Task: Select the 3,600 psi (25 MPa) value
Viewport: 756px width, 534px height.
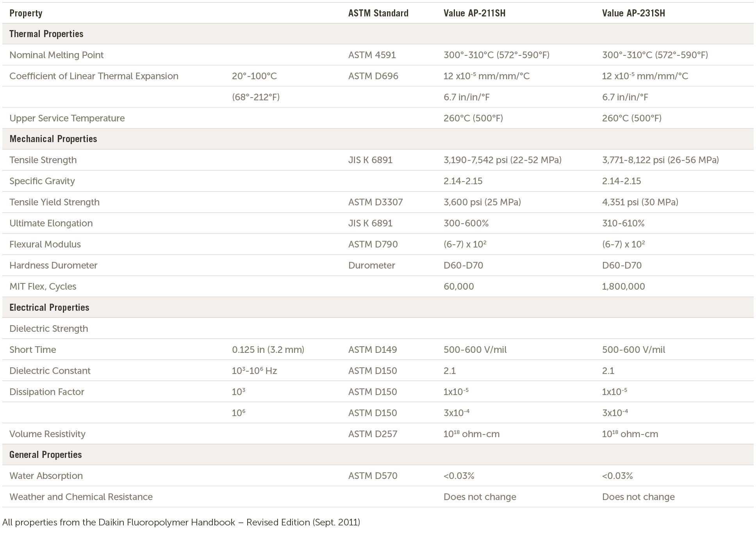Action: coord(482,202)
